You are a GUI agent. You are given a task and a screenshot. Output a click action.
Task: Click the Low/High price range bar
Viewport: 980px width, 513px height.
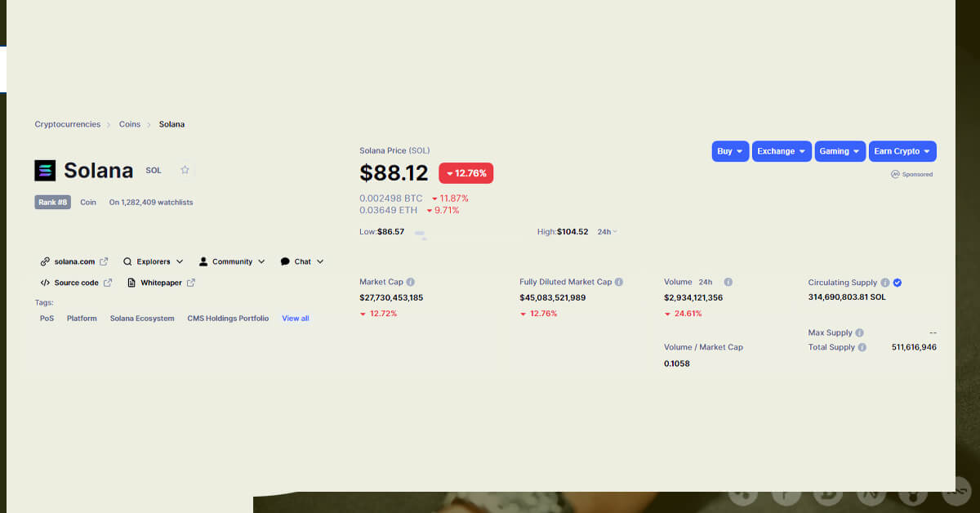[x=470, y=233]
